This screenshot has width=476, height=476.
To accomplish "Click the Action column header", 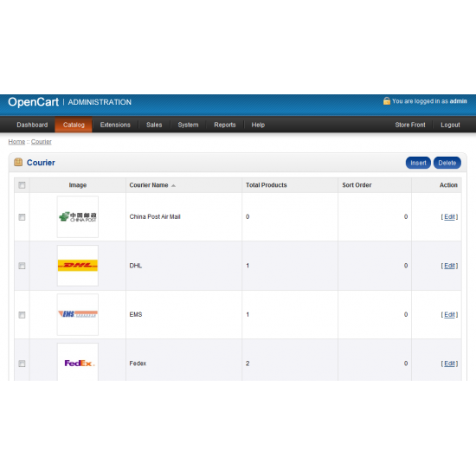I will (x=448, y=185).
